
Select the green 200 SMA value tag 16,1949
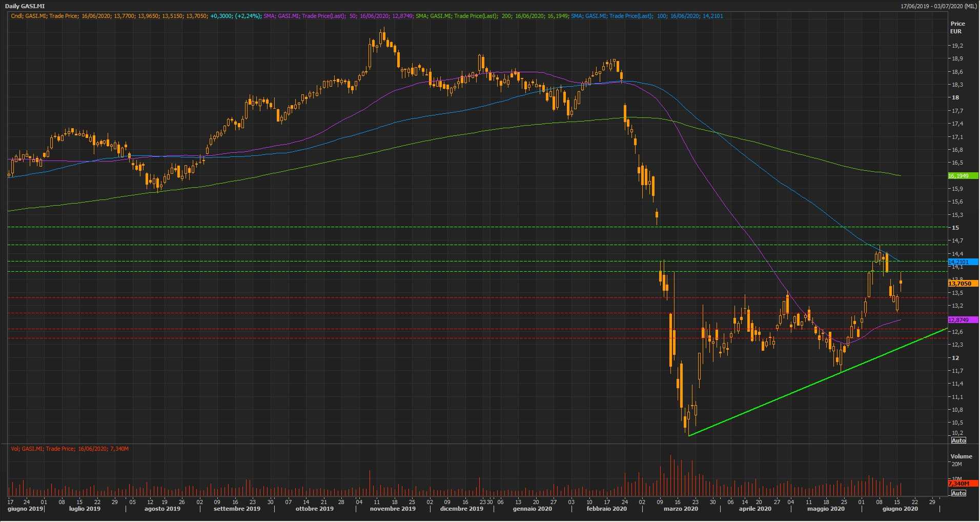(x=962, y=176)
